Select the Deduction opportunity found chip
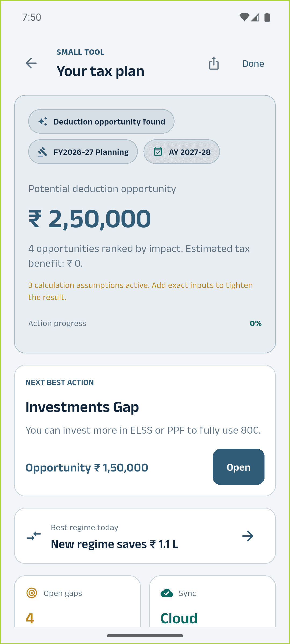 click(101, 122)
